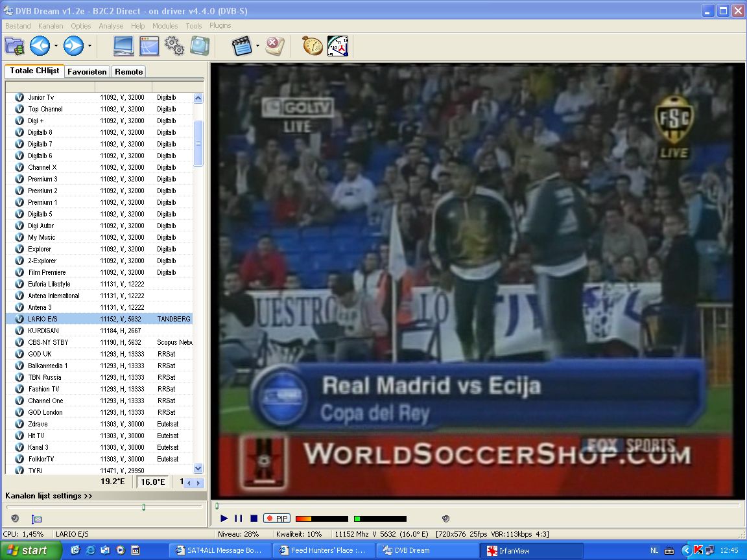Open the next channel arrow dropdown
This screenshot has height=560, width=747.
(89, 46)
